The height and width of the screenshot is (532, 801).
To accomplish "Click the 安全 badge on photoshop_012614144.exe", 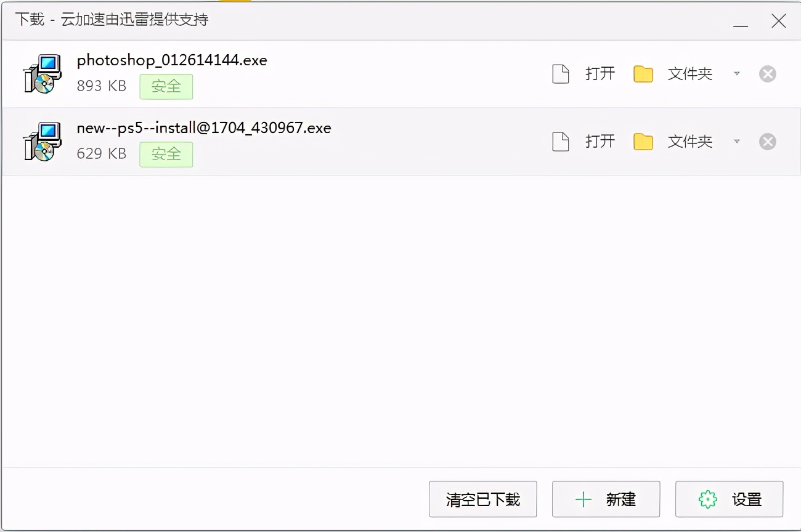I will click(166, 86).
